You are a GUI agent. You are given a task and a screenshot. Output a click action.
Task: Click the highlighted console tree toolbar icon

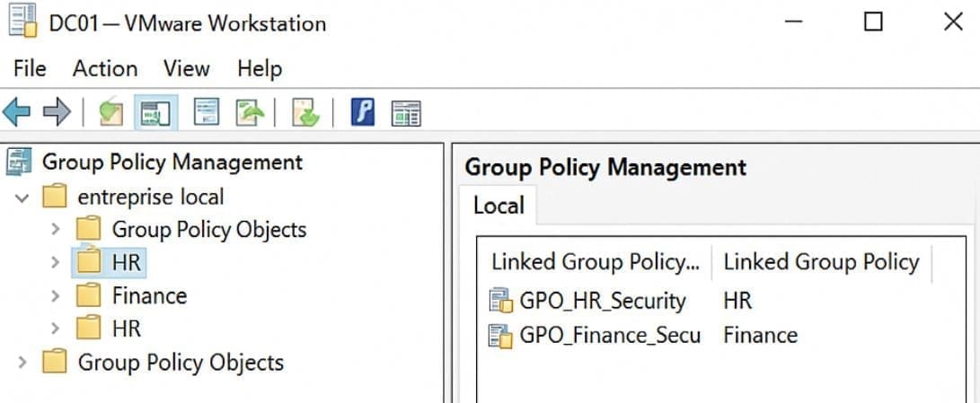click(x=156, y=113)
